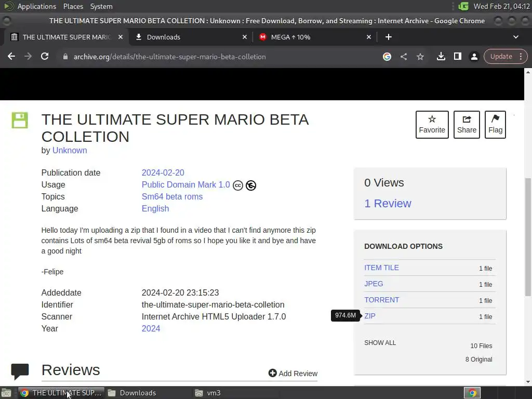Click the Chrome workspace icon bottom right
532x399 pixels.
(472, 393)
